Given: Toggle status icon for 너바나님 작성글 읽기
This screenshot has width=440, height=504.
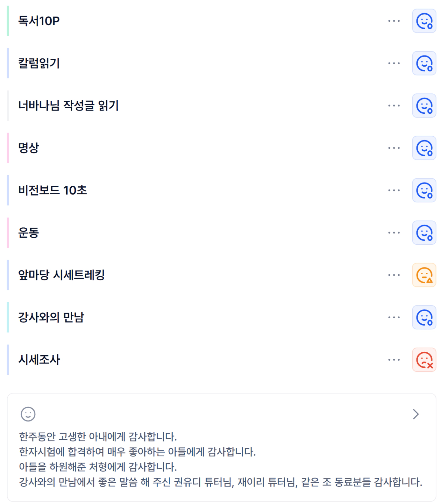Looking at the screenshot, I should click(424, 106).
